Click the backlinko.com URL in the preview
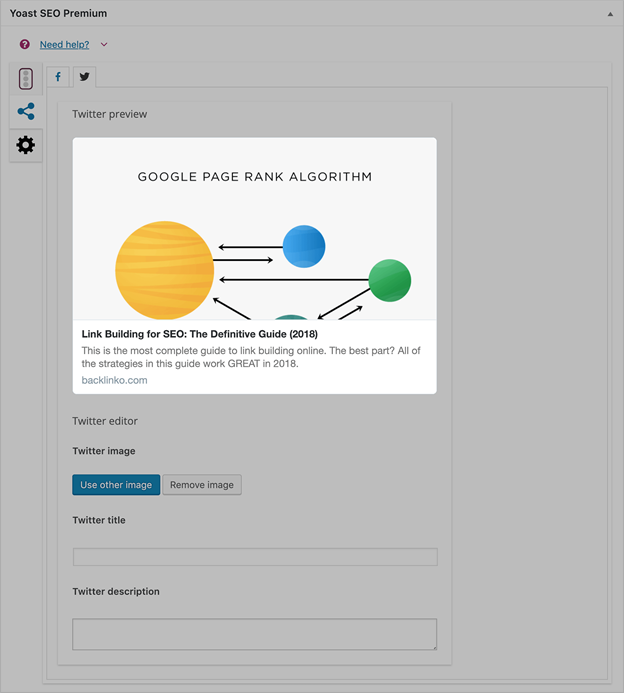The image size is (624, 693). (114, 380)
